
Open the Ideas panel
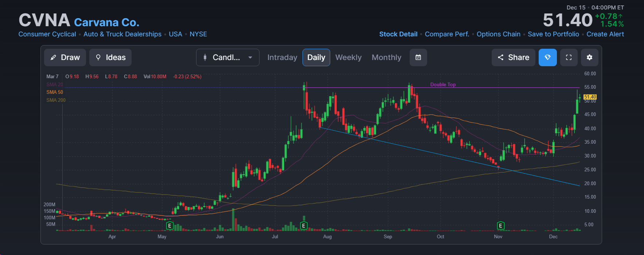[x=110, y=57]
